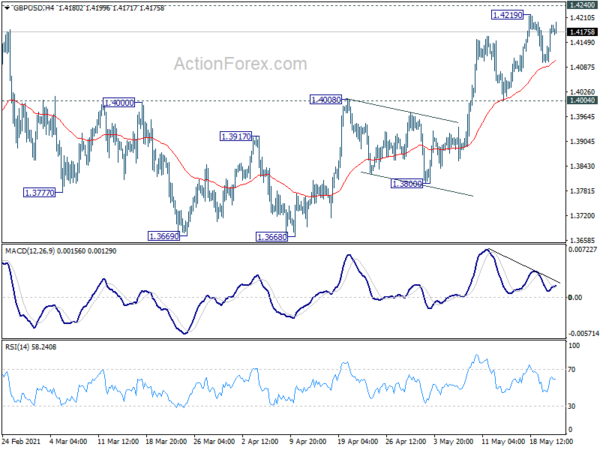
Task: Click the 24 Feb 2021 date label
Action: 21,441
